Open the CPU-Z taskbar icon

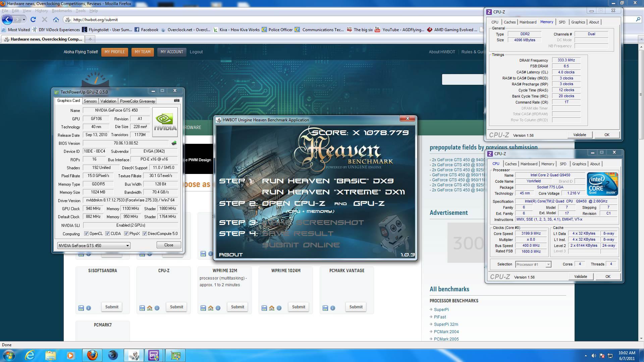tap(154, 355)
